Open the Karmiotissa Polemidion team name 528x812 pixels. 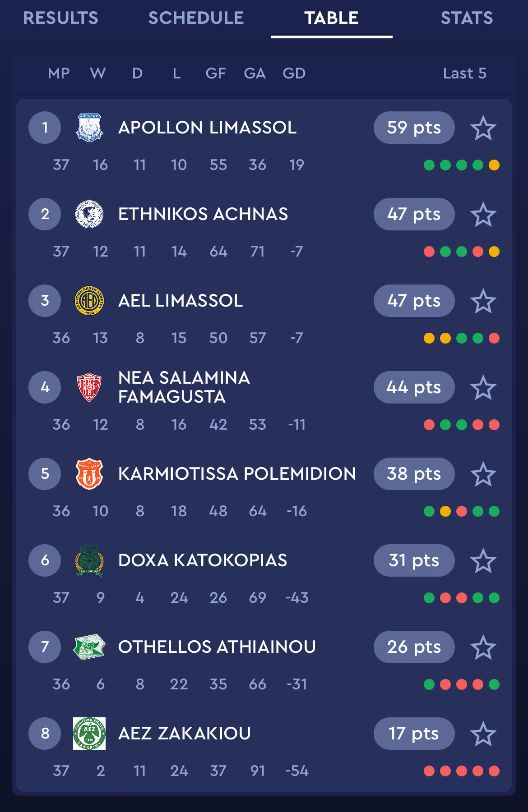click(237, 474)
